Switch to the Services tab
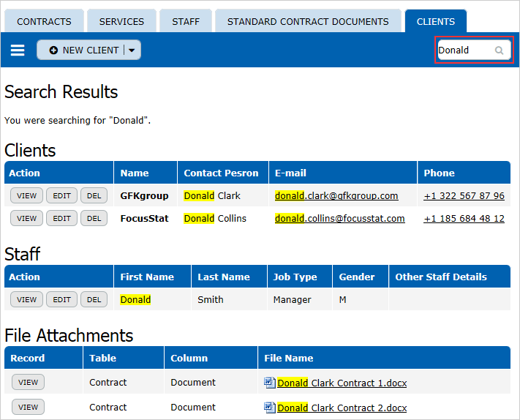Screen dimensions: 520x420 121,21
